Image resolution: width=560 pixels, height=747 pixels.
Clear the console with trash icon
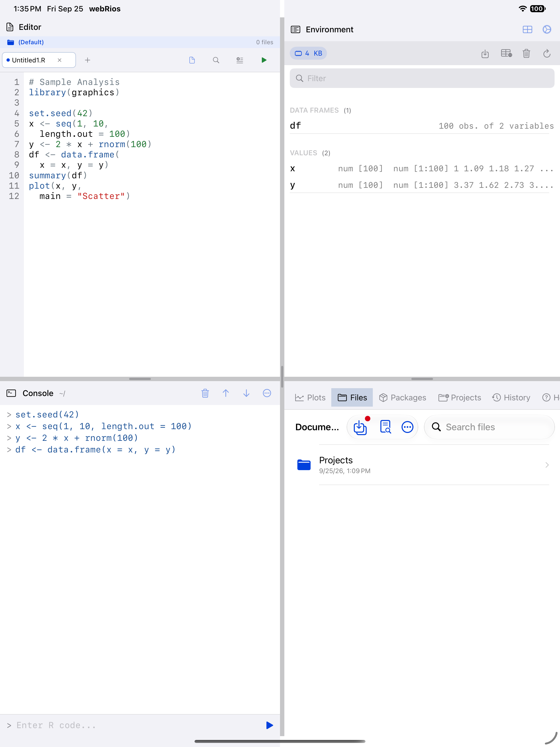(x=205, y=393)
